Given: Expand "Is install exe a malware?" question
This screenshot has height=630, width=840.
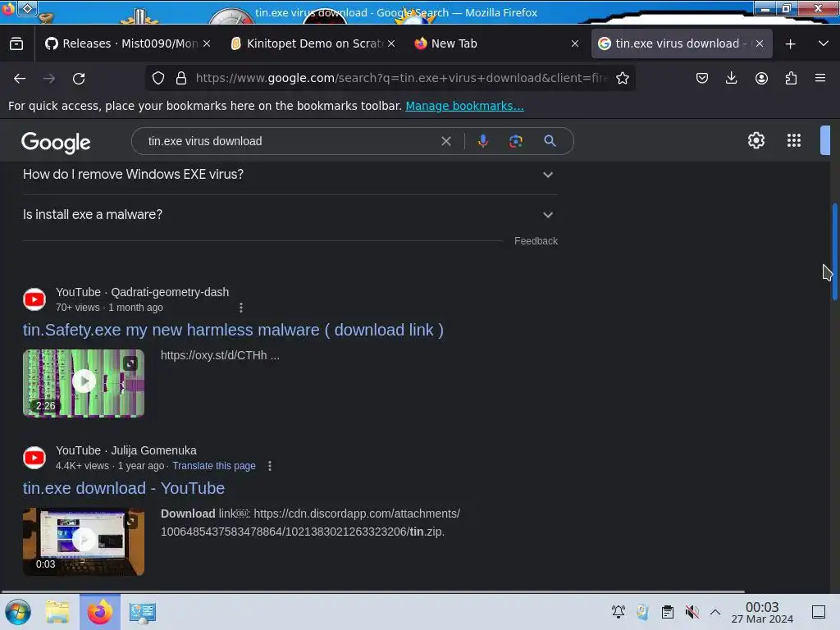Looking at the screenshot, I should (290, 215).
